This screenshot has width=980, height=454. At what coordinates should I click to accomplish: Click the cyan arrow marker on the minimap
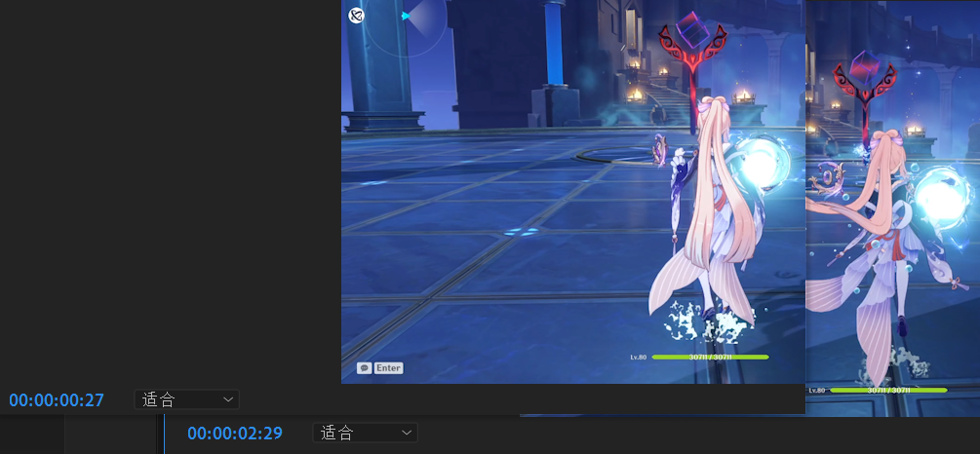(x=406, y=16)
